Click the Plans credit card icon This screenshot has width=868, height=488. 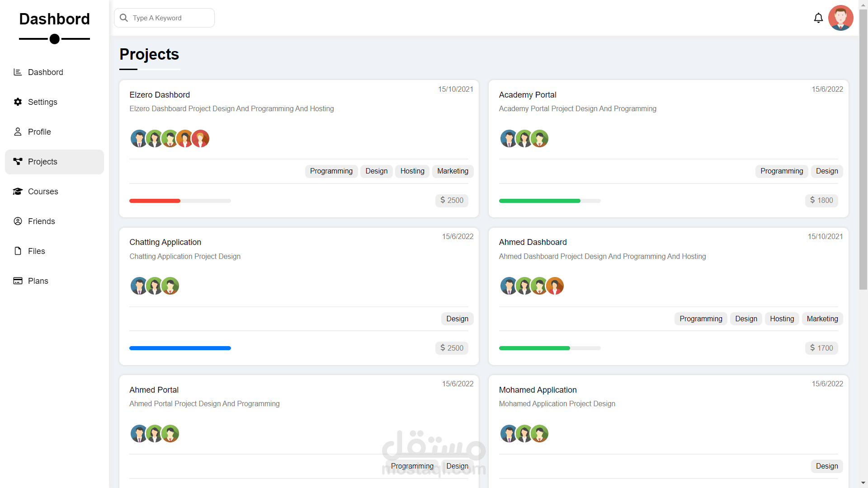(x=18, y=281)
